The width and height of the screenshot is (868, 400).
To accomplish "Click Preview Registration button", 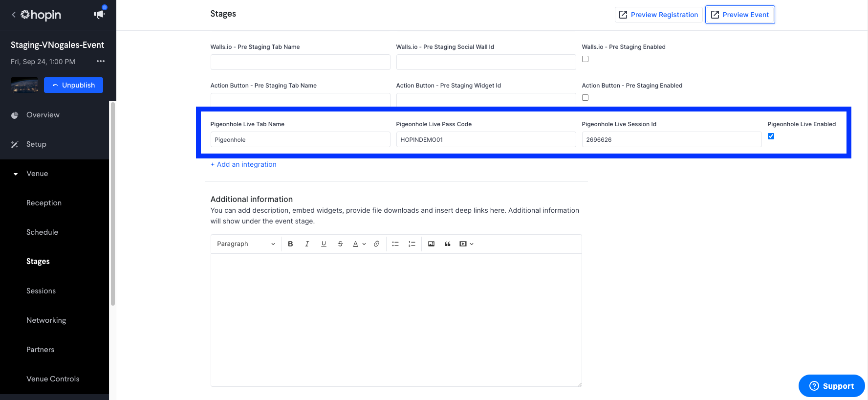I will (658, 15).
